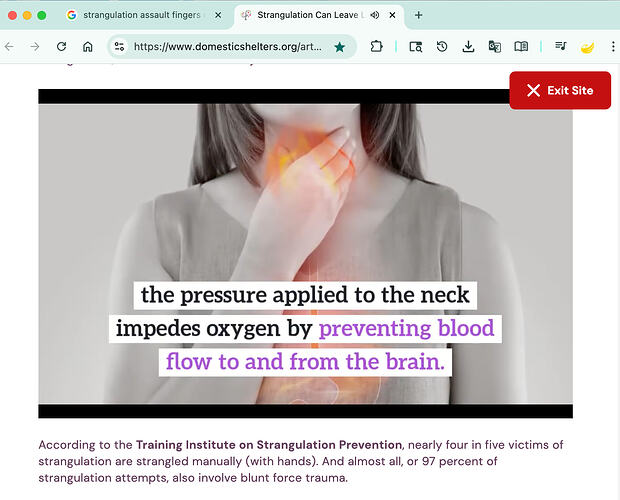
Task: Click the bookmark star icon
Action: tap(340, 47)
